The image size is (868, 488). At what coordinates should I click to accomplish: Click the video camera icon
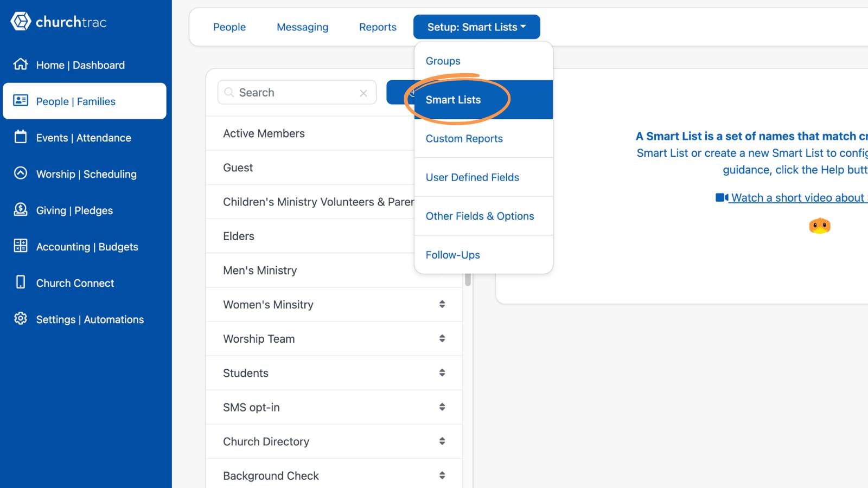coord(722,198)
